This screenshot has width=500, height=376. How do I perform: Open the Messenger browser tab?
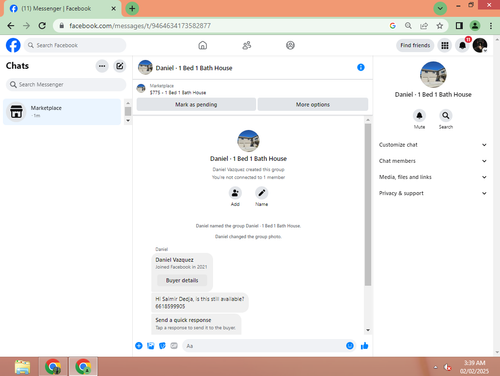(62, 9)
